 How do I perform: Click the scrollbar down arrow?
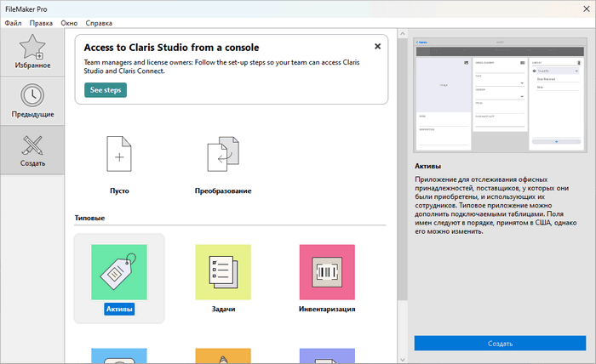coord(403,359)
